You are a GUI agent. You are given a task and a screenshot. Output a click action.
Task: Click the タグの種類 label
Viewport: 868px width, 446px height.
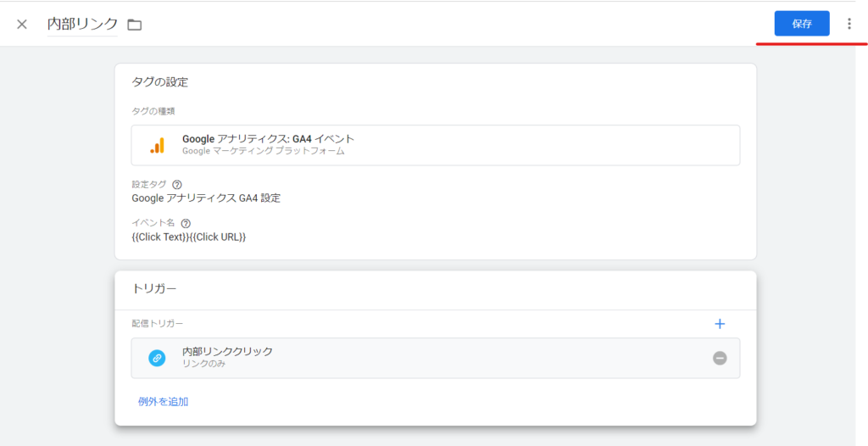pos(153,111)
